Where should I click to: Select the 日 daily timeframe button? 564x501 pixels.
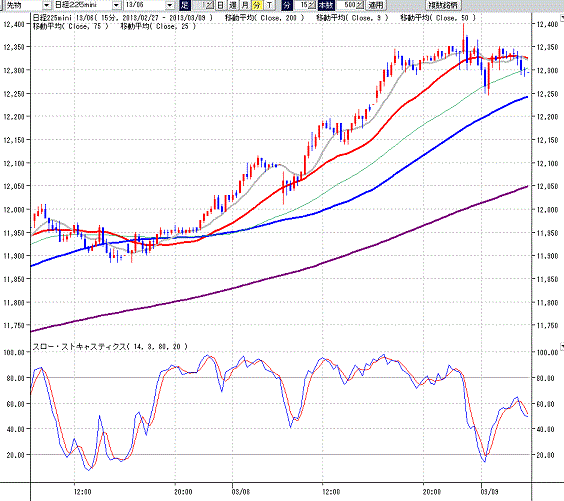[220, 5]
